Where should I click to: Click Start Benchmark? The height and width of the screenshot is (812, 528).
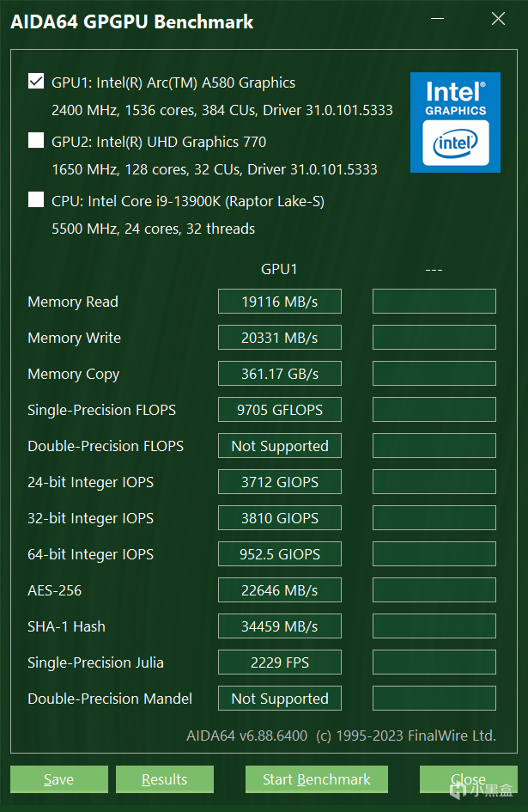[x=316, y=779]
